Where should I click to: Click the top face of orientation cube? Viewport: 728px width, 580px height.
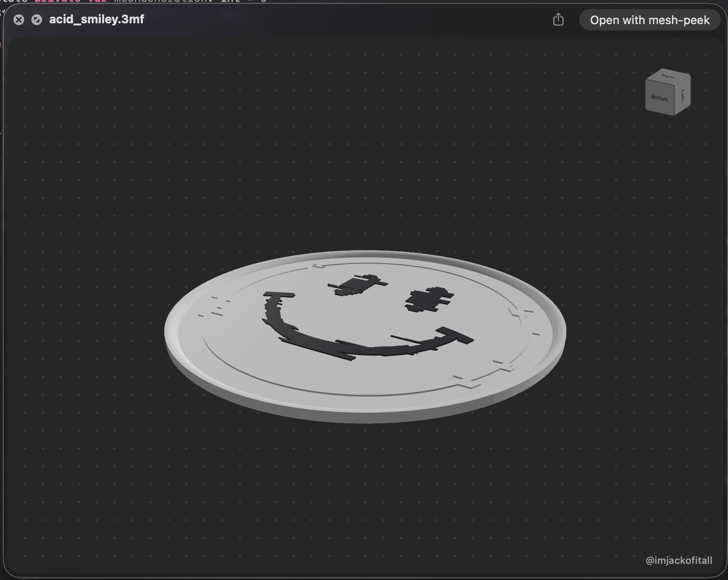pos(668,76)
